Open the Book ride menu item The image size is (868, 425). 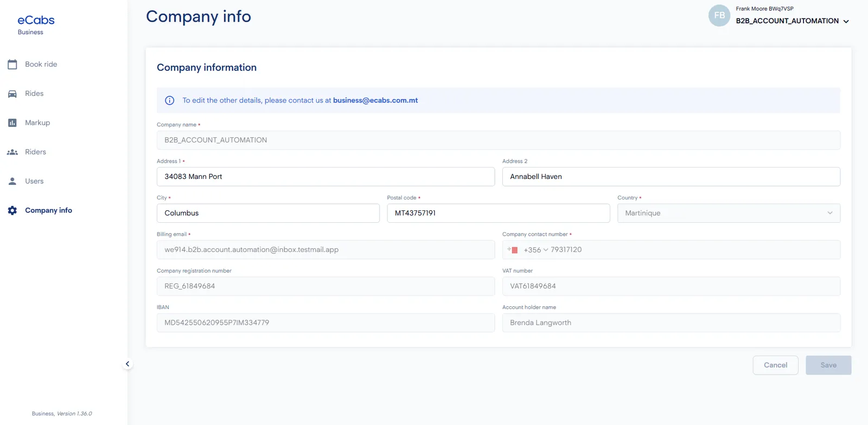coord(41,65)
